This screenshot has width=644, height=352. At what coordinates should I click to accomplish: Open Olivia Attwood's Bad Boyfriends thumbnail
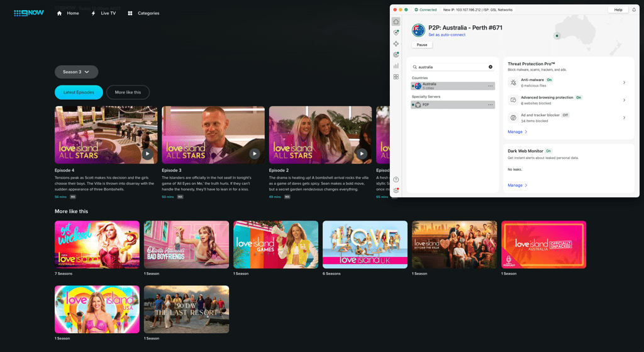coord(186,245)
